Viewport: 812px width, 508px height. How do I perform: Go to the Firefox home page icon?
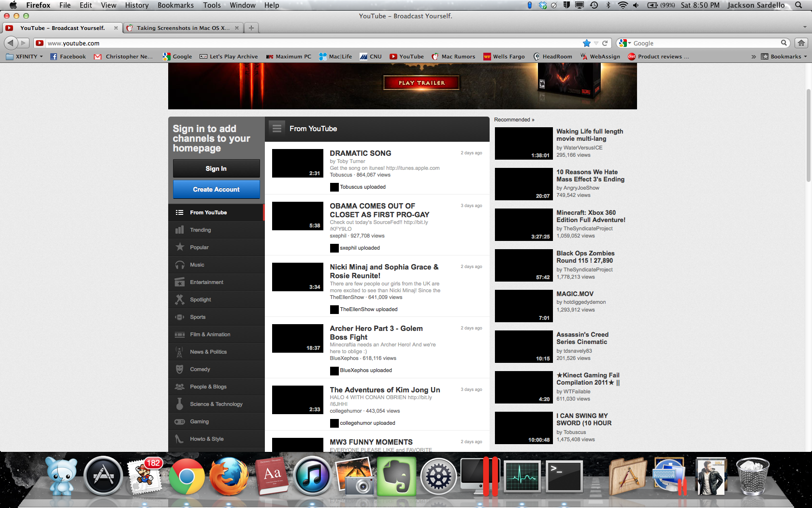(x=801, y=43)
